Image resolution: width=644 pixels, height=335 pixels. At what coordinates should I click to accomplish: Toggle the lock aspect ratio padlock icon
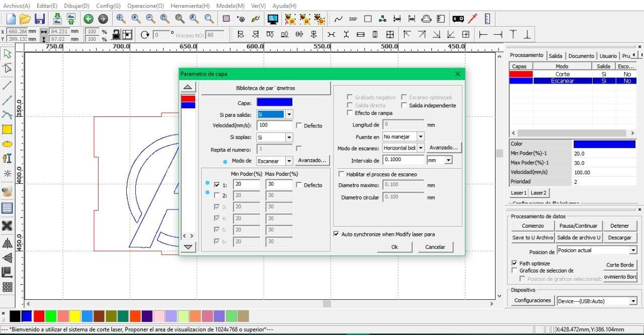[x=116, y=34]
